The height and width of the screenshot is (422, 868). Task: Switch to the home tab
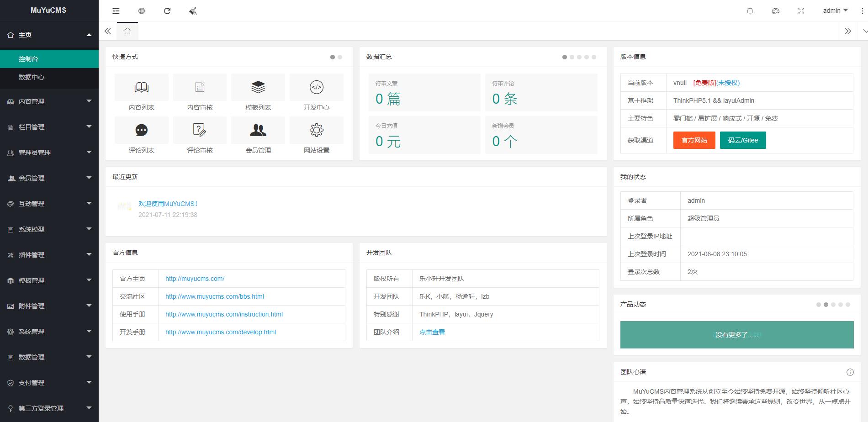pyautogui.click(x=127, y=31)
